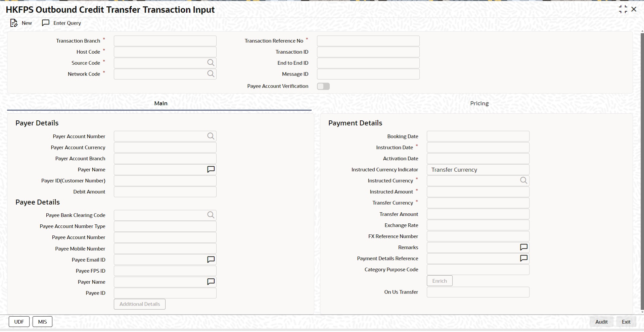Click the Enter Query icon
This screenshot has width=644, height=332.
coord(46,23)
